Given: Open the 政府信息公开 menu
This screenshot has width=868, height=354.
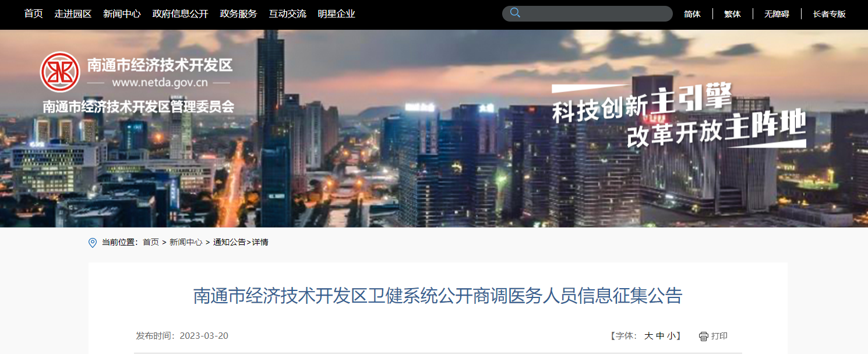Looking at the screenshot, I should [x=180, y=13].
